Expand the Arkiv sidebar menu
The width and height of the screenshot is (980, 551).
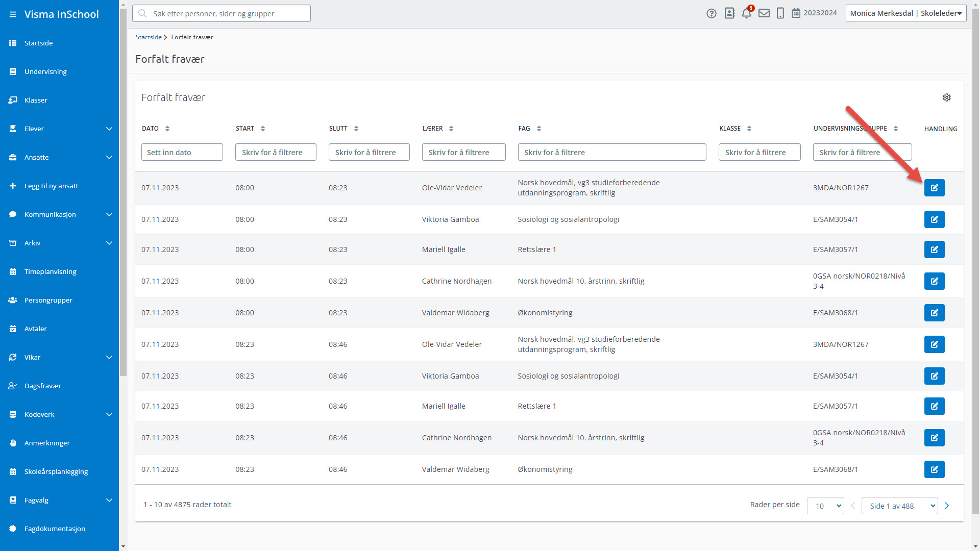(x=59, y=243)
